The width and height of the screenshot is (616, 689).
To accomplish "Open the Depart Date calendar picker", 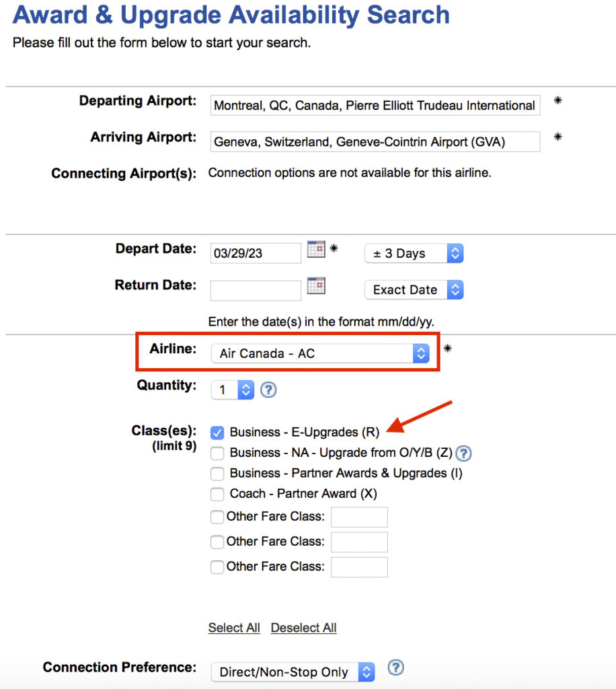I will tap(316, 250).
